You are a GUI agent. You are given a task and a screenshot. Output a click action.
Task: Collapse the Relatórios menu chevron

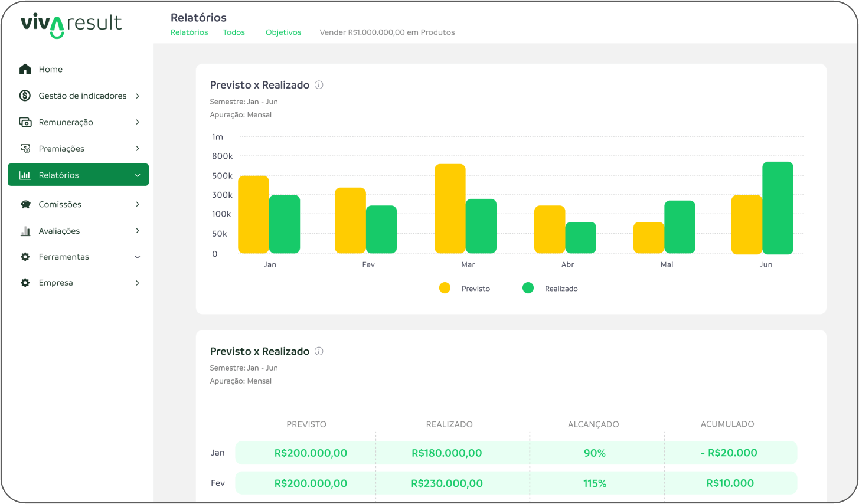click(138, 175)
